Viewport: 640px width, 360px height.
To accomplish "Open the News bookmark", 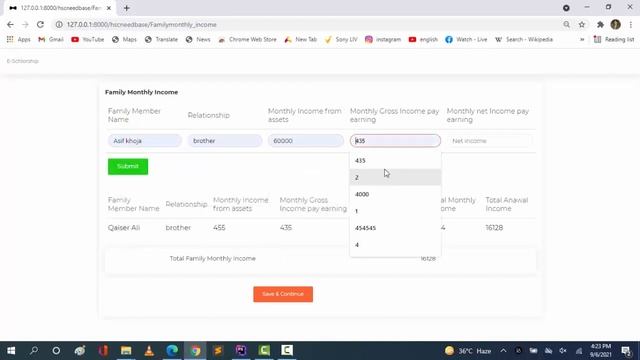I will point(198,40).
